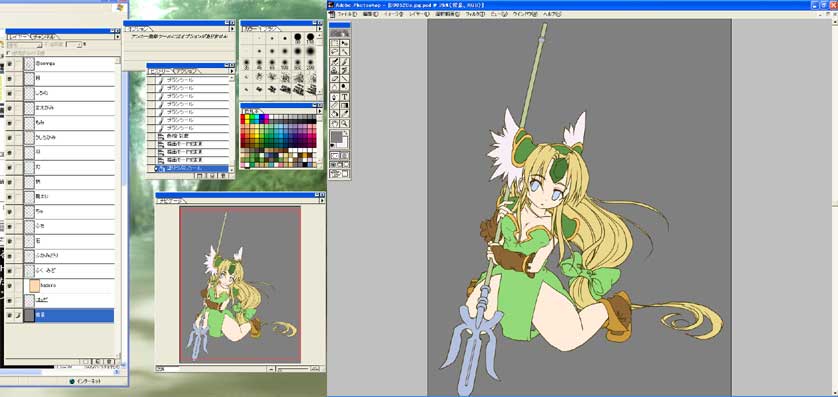Select the Rectangular Marquee tool
This screenshot has height=397, width=838.
click(335, 43)
